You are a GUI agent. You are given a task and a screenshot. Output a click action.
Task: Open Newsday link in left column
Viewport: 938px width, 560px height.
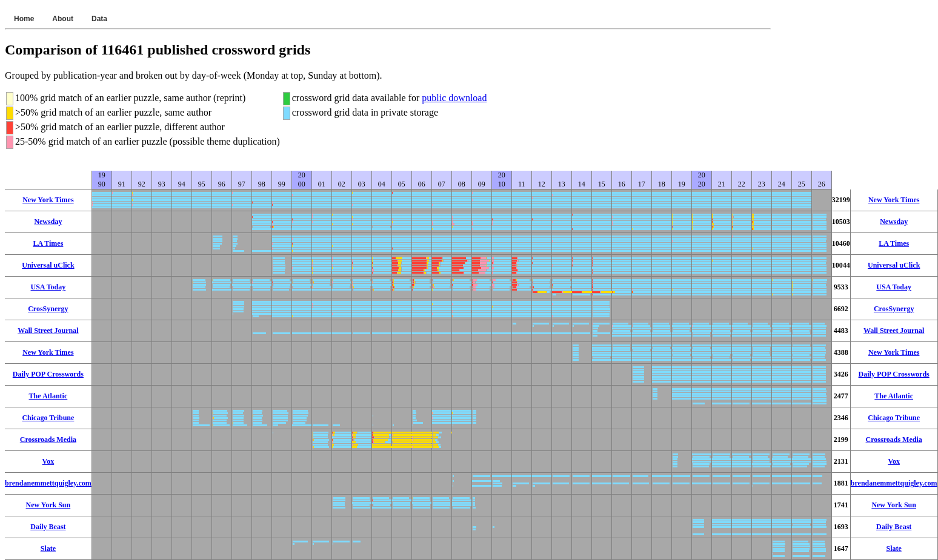(x=48, y=222)
